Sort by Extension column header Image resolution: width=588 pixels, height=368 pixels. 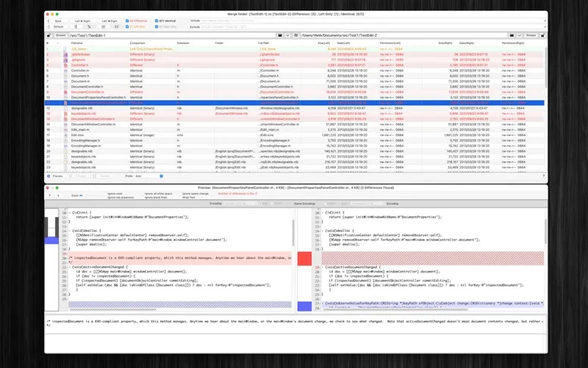183,43
